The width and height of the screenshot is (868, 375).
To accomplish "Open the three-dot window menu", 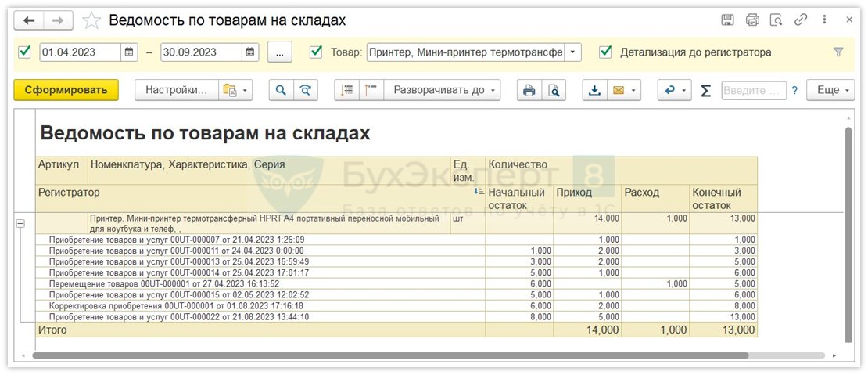I will [x=824, y=20].
